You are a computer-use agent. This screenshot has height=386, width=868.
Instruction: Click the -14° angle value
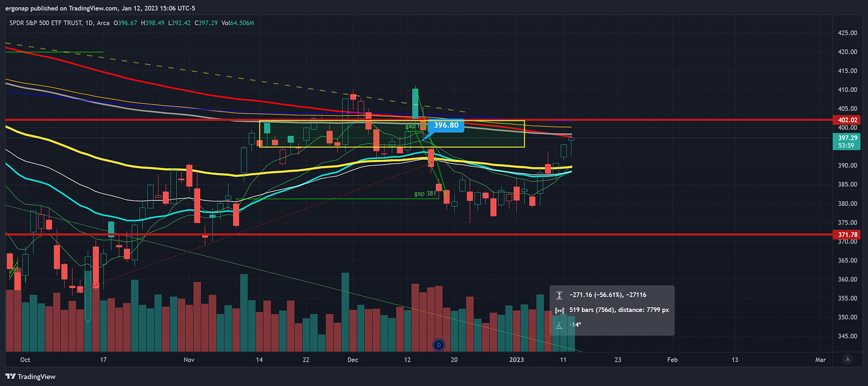coord(575,326)
